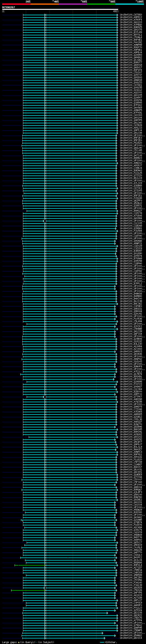
Task: Click label UniRef100_A1XKR4
Action: coord(131,346)
